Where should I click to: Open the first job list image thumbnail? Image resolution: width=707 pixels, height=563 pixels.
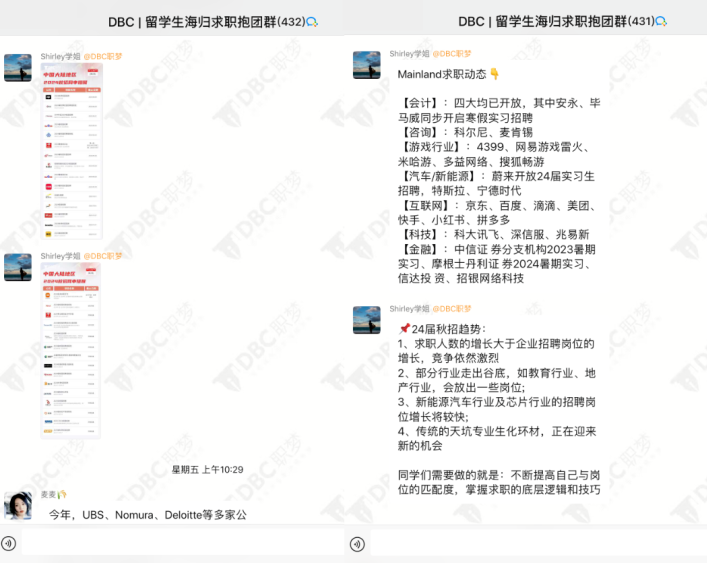click(x=71, y=151)
